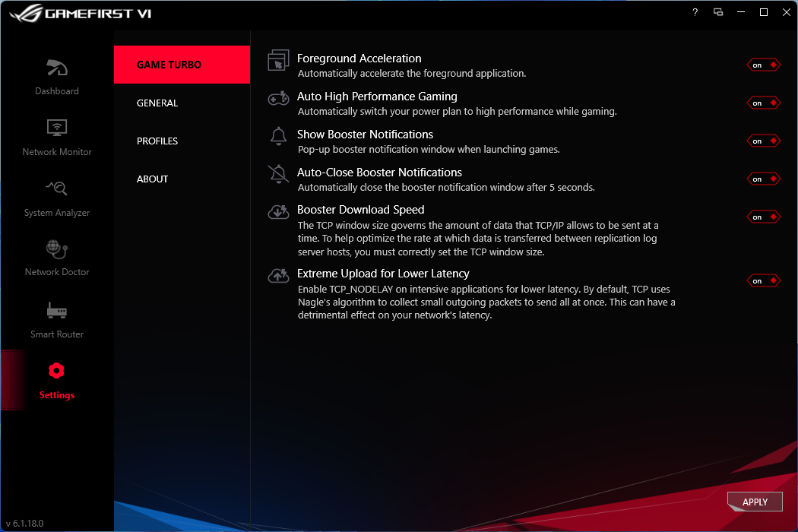This screenshot has width=798, height=532.
Task: Toggle Auto High Performance Gaming off
Action: (x=763, y=102)
